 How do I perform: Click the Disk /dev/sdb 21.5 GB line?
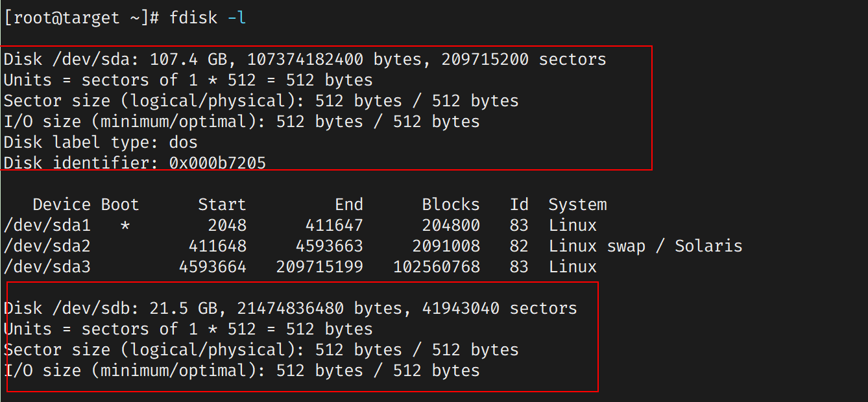pyautogui.click(x=290, y=309)
